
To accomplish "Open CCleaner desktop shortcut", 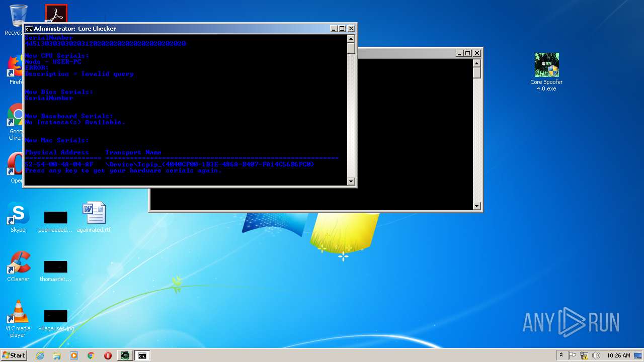I will pyautogui.click(x=18, y=266).
